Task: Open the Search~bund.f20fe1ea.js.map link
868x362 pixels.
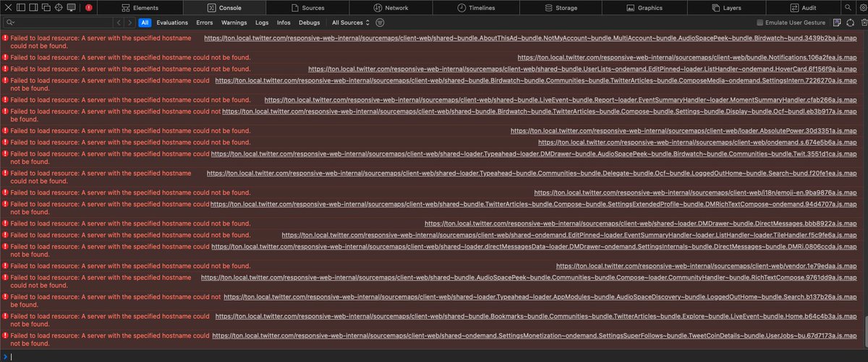Action: click(x=532, y=173)
